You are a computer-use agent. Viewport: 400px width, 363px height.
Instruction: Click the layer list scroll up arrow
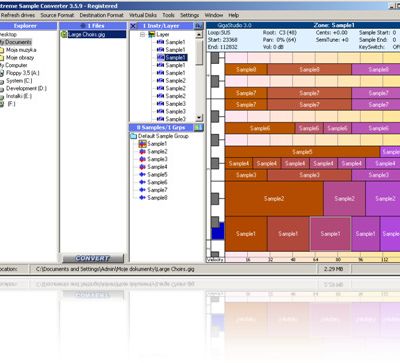pos(199,35)
